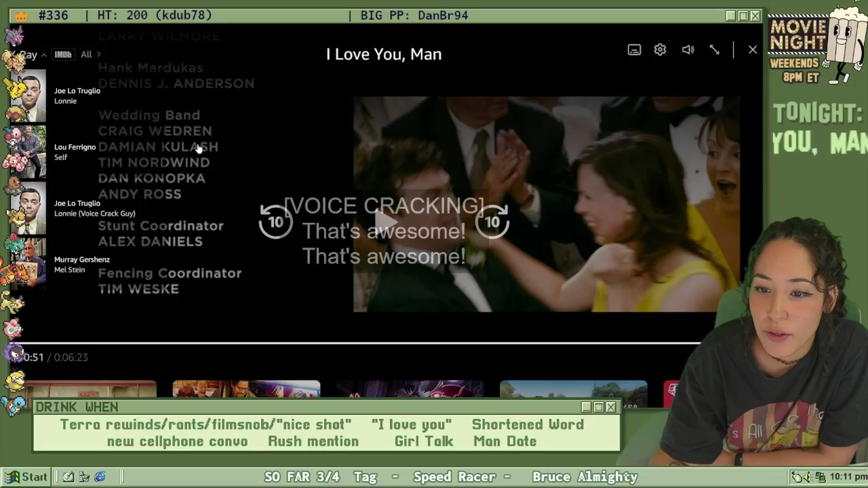The image size is (868, 488).
Task: Open the second video thumbnail in the bottom row
Action: [x=246, y=389]
